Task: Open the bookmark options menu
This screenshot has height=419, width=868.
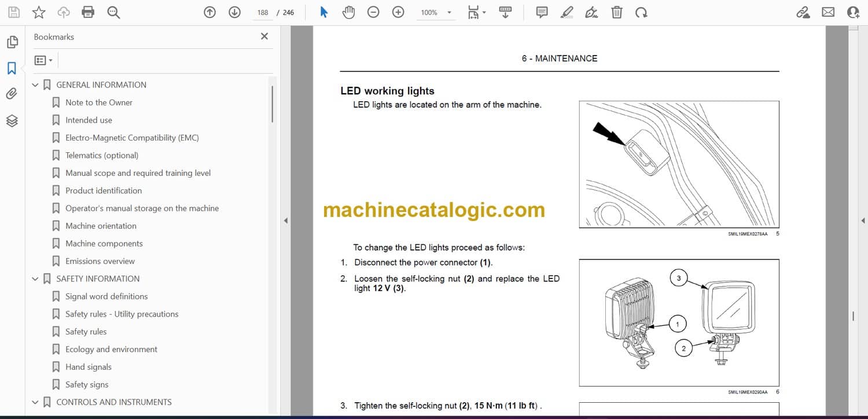Action: coord(43,60)
